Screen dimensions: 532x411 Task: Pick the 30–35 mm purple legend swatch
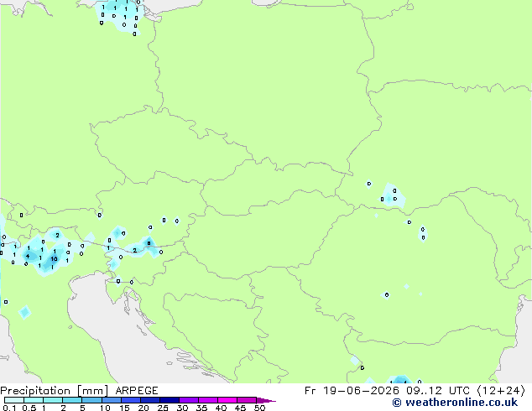(188, 400)
